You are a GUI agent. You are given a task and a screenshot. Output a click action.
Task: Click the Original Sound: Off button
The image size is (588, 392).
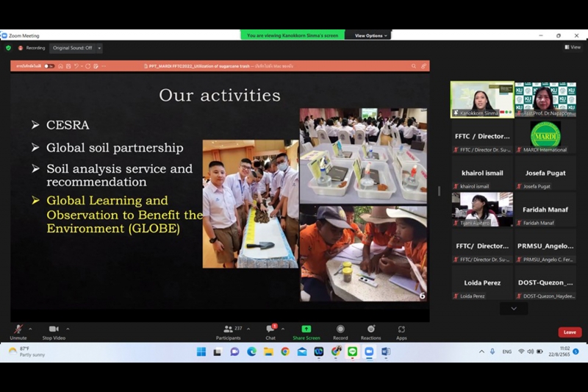[72, 48]
